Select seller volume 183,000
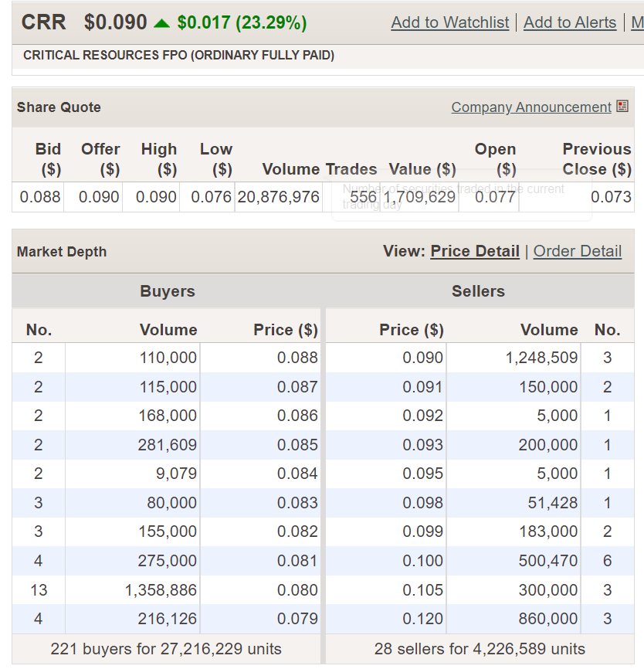 548,531
